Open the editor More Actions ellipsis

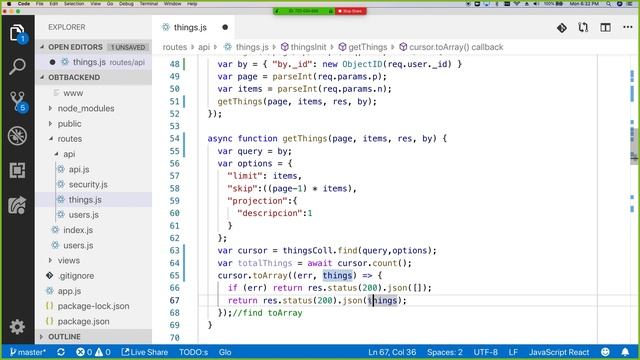click(x=628, y=27)
